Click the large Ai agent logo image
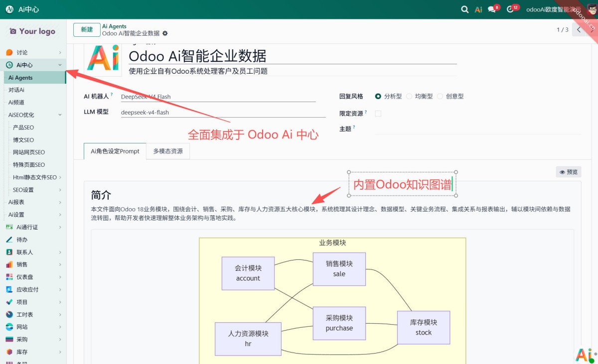The image size is (598, 364). 103,58
